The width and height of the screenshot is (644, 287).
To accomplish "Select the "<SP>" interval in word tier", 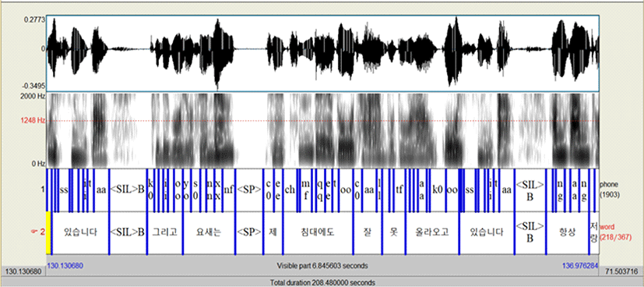I will (x=249, y=232).
